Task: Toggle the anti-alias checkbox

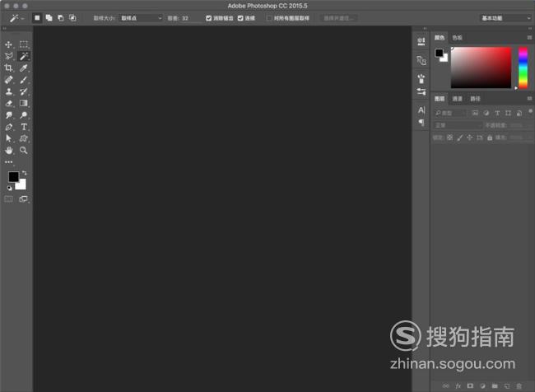Action: point(209,18)
